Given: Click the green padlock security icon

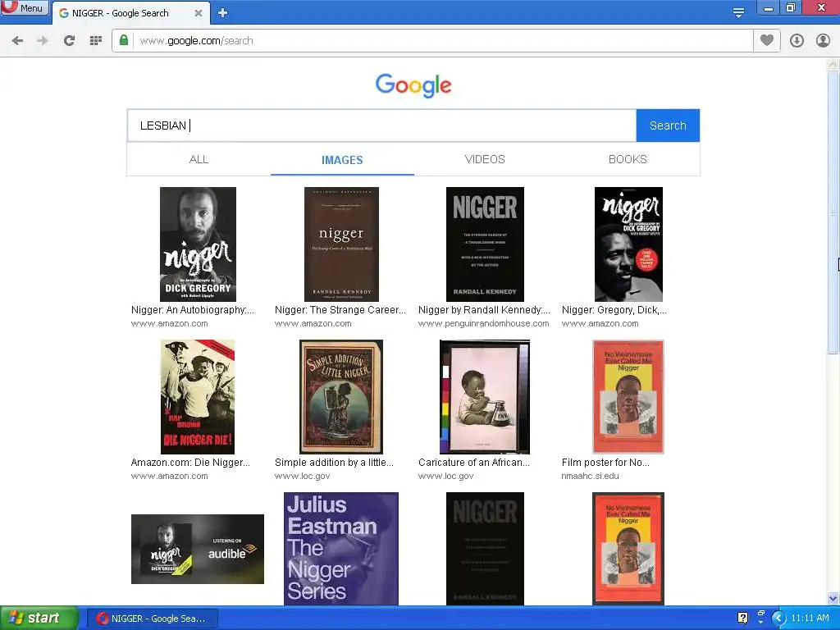Looking at the screenshot, I should point(124,40).
